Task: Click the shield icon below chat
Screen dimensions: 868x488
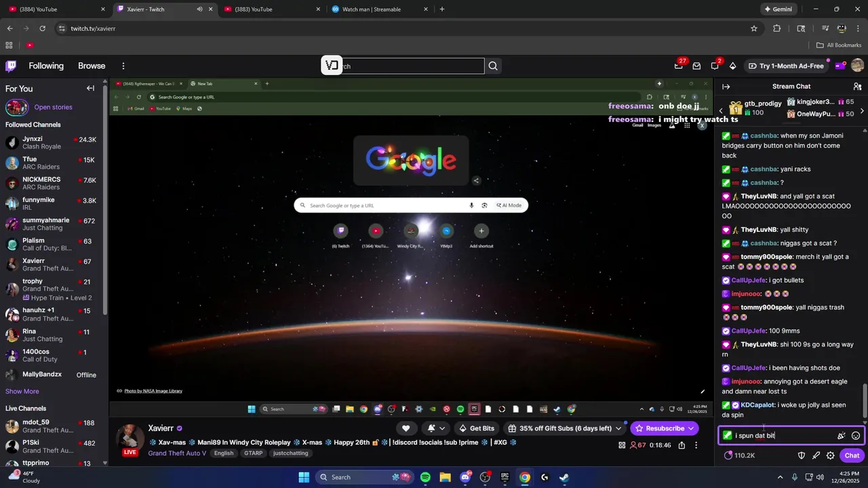Action: [801, 455]
